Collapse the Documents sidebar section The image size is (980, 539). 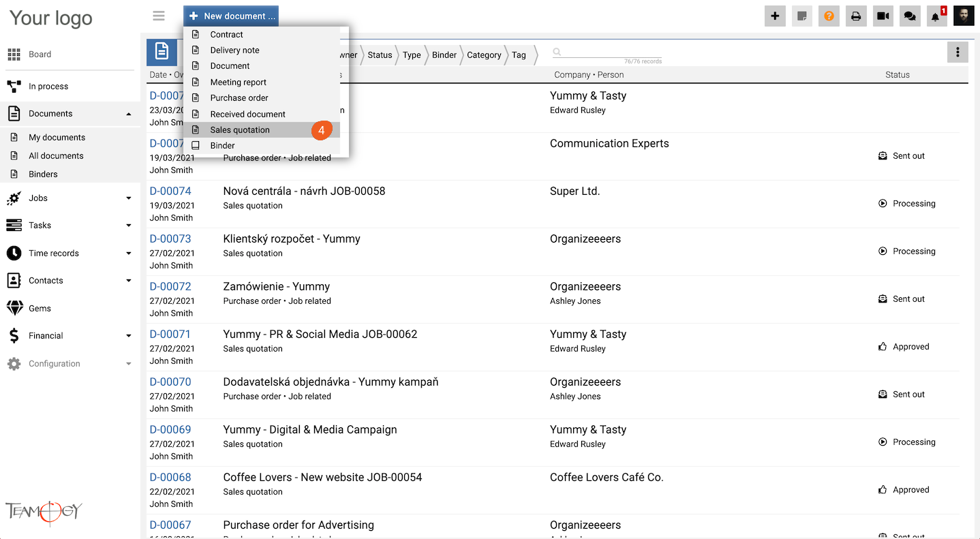click(x=129, y=114)
